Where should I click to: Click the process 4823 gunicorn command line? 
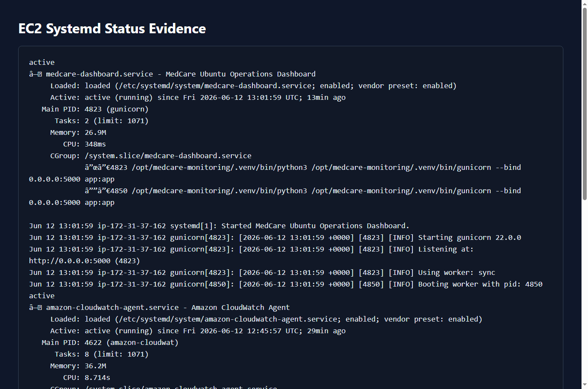pyautogui.click(x=275, y=173)
